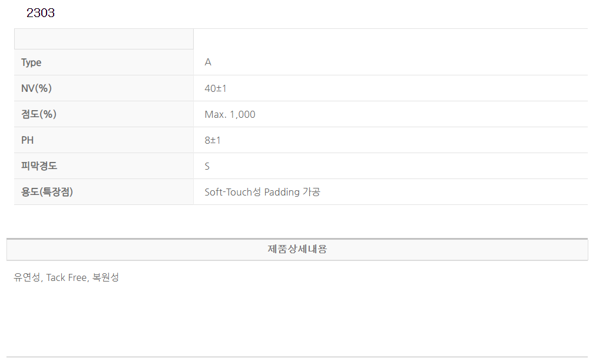596x364 pixels.
Task: Click the 제품상세내용 section header
Action: click(297, 249)
